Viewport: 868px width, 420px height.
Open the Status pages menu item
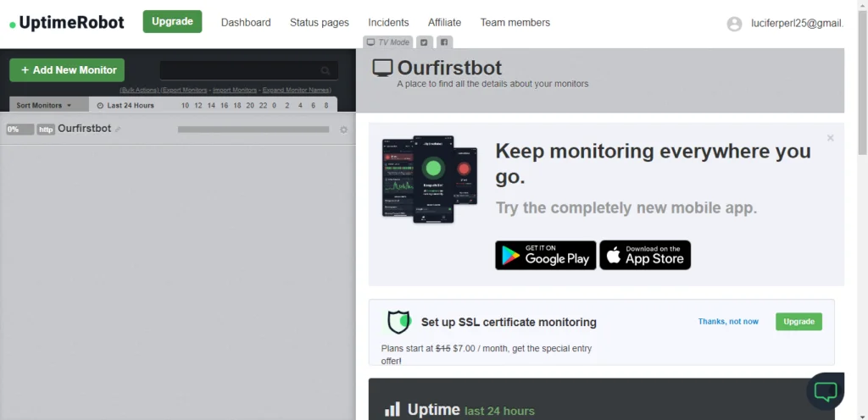(320, 23)
